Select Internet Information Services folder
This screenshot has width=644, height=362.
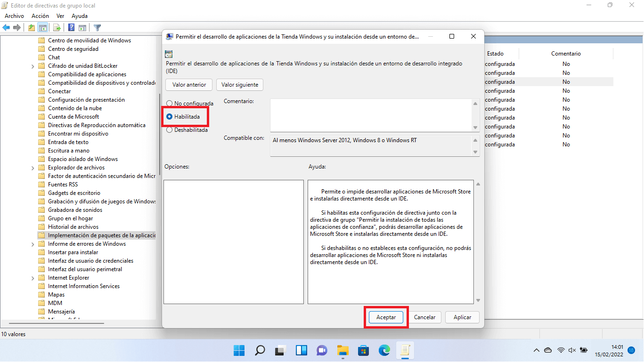(x=84, y=286)
